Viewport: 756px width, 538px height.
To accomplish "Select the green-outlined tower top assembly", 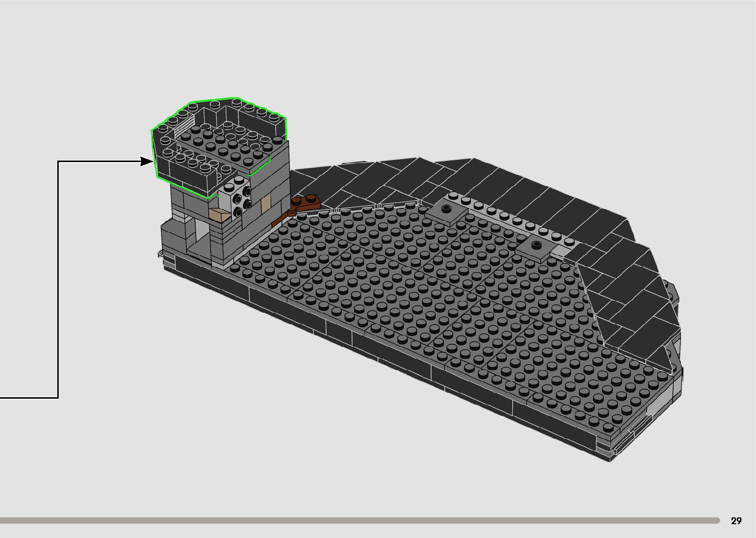I will pyautogui.click(x=217, y=143).
